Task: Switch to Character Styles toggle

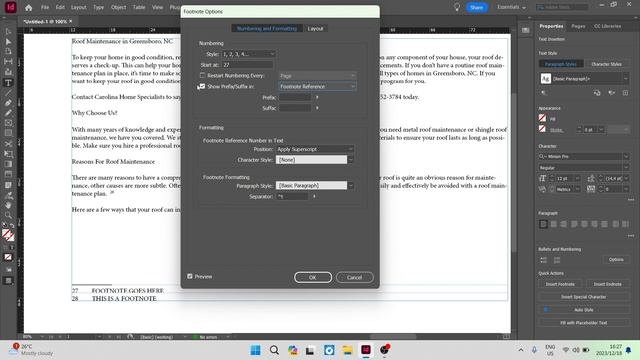Action: (607, 64)
